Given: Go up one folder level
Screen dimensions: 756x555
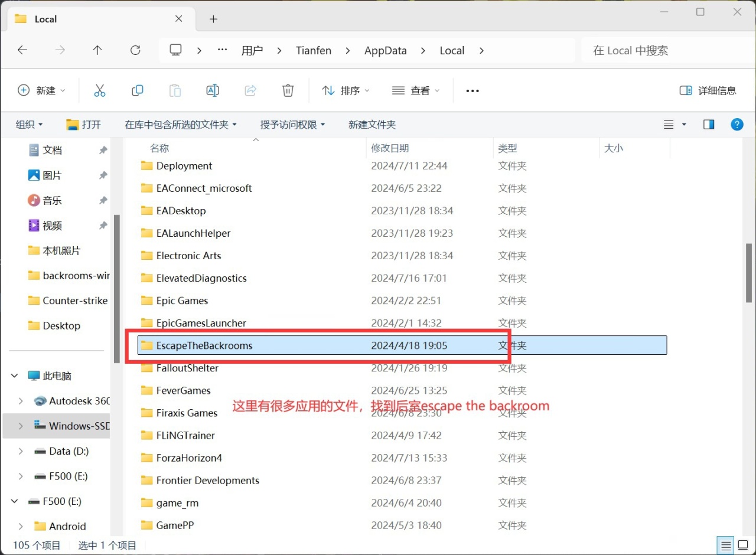Looking at the screenshot, I should click(97, 50).
